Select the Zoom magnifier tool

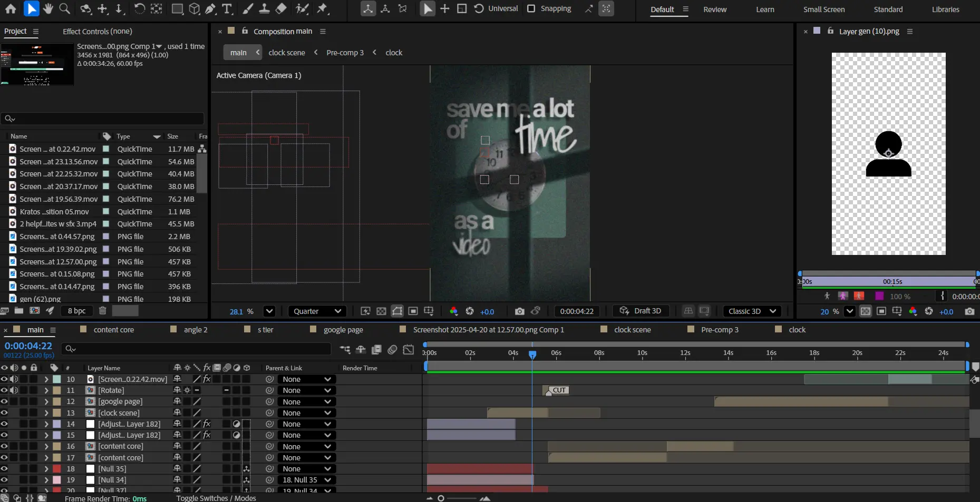pyautogui.click(x=65, y=8)
